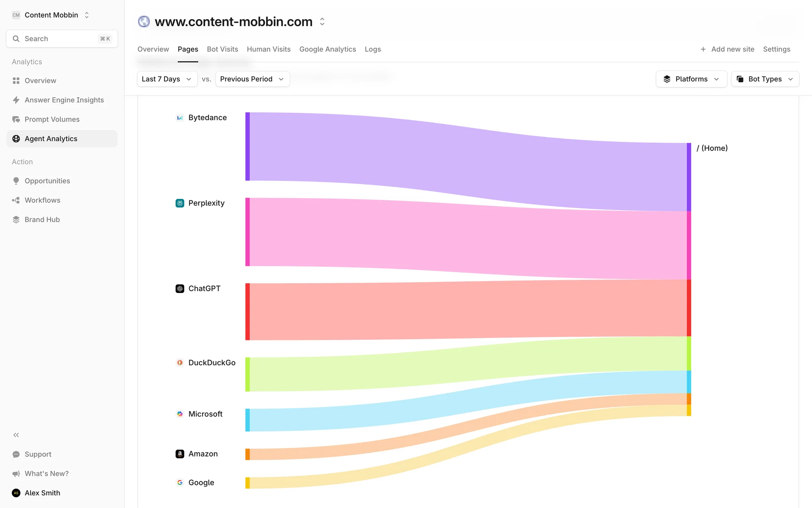
Task: Click the Answer Engine Insights lightning icon
Action: tap(16, 100)
